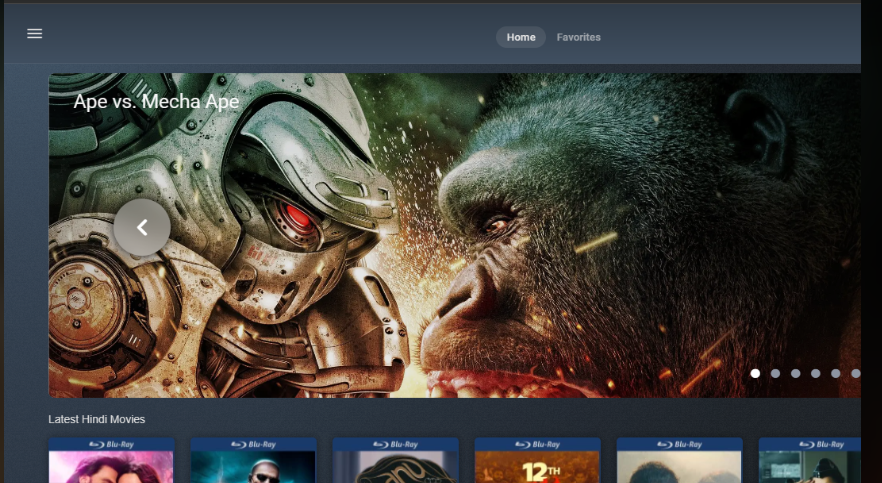Viewport: 882px width, 483px height.
Task: Jump to the second carousel slide dot
Action: (775, 373)
